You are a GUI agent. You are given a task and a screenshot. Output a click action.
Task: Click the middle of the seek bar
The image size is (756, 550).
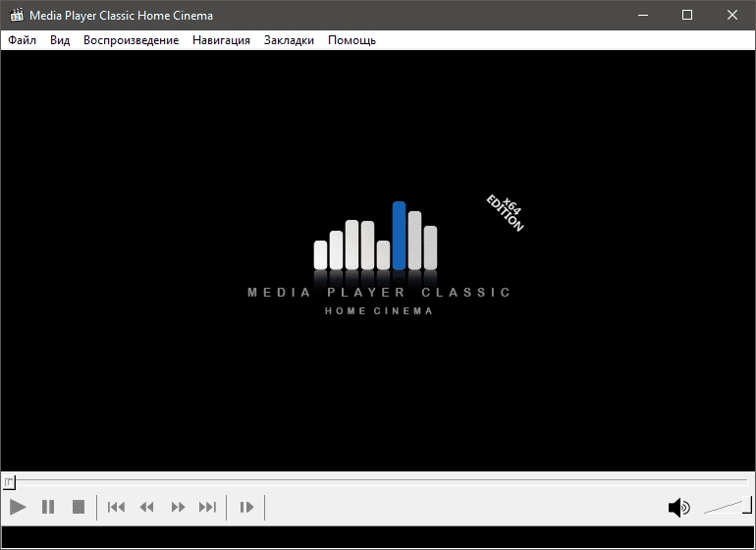coord(378,481)
